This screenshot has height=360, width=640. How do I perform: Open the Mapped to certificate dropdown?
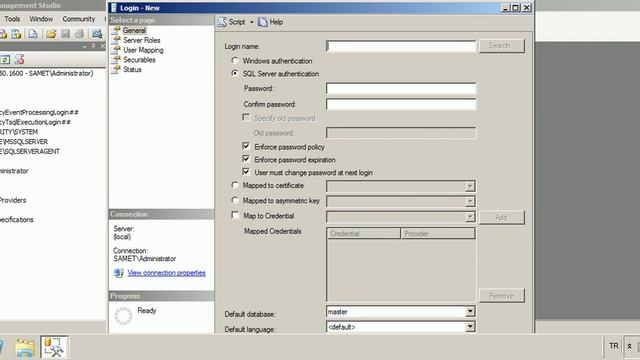pyautogui.click(x=470, y=186)
